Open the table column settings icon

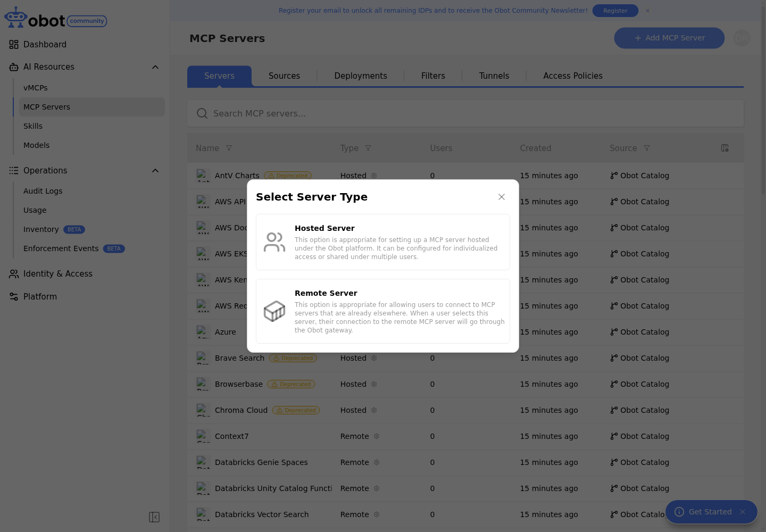point(725,148)
